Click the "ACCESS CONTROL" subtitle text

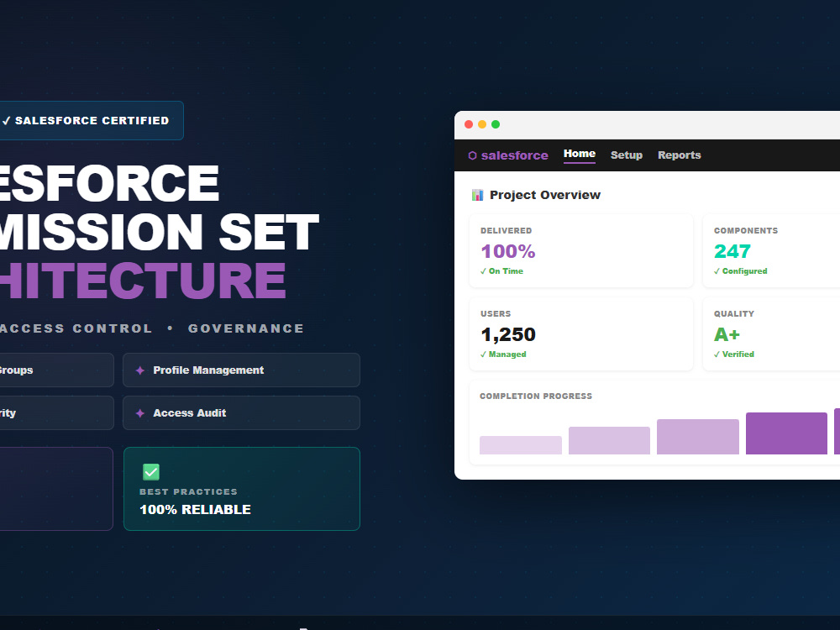point(76,328)
